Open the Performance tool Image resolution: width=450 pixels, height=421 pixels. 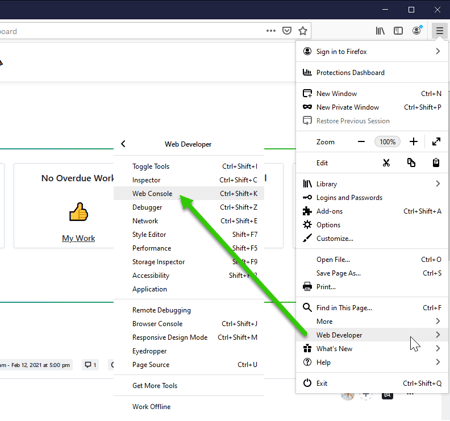click(189, 248)
